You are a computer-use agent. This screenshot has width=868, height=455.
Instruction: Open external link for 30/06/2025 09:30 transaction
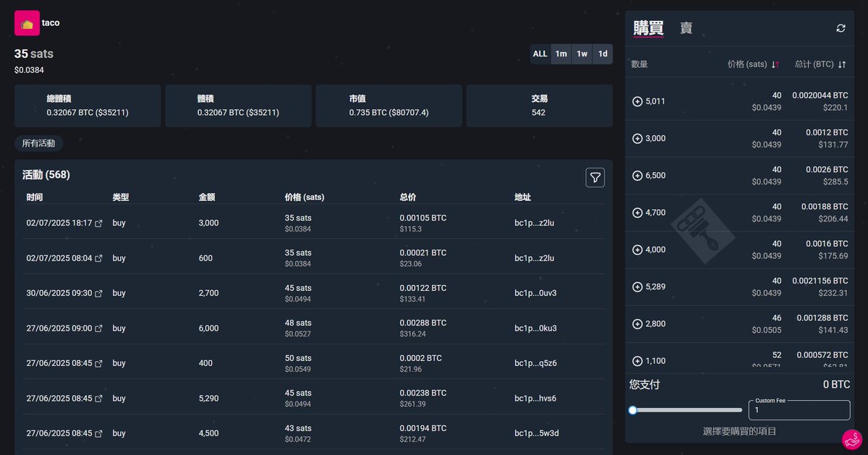click(x=99, y=294)
